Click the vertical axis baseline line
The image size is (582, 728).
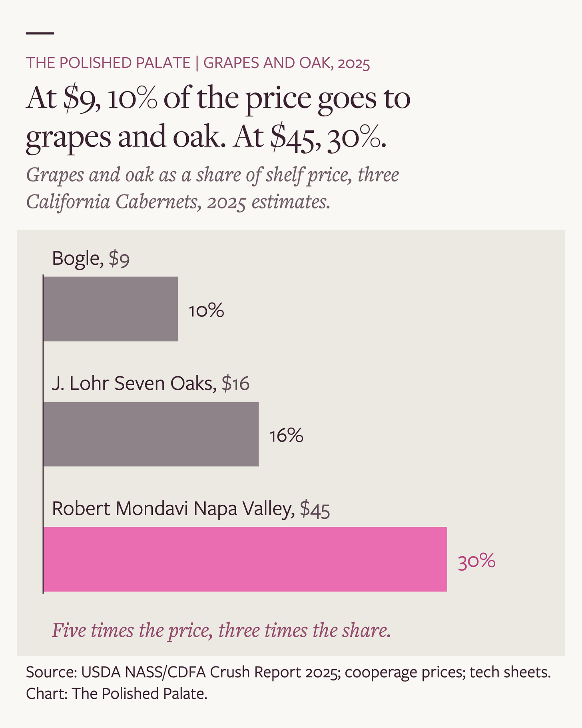pos(43,434)
